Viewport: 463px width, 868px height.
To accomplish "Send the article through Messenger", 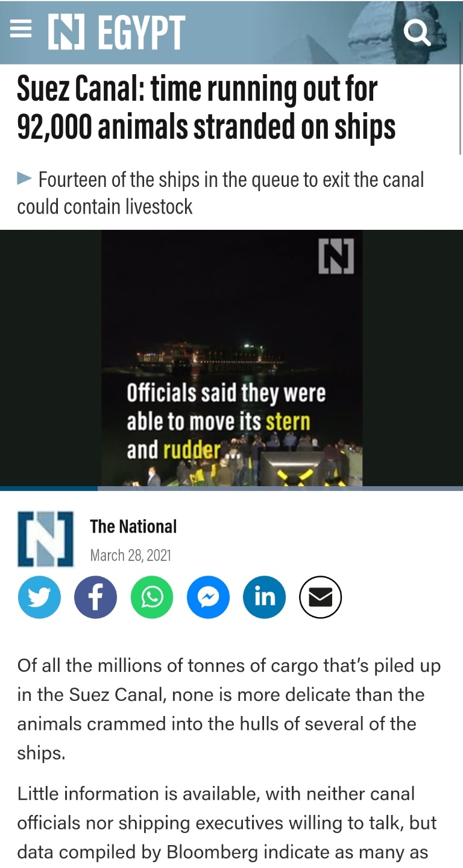I will tap(208, 597).
